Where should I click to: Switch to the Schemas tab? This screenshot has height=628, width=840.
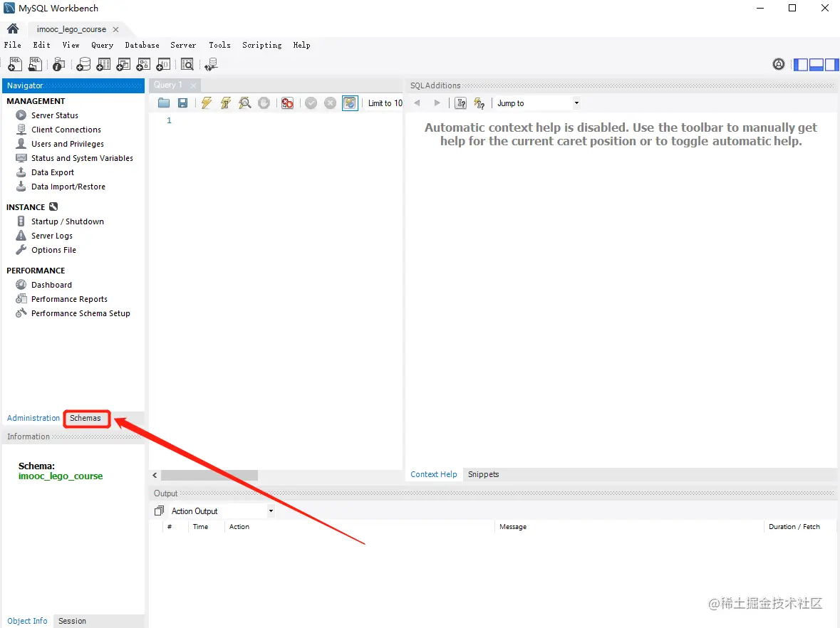click(85, 418)
